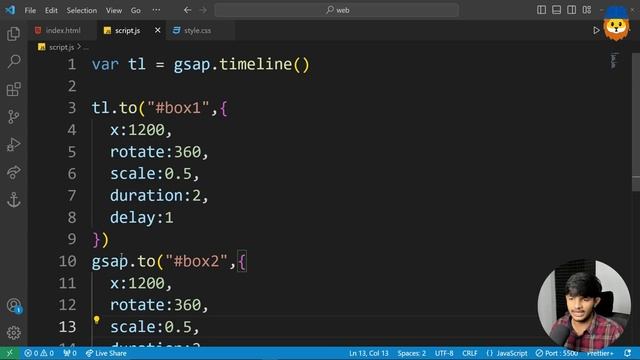Click the minimap at top right of editor
640x360 pixels.
pos(613,61)
